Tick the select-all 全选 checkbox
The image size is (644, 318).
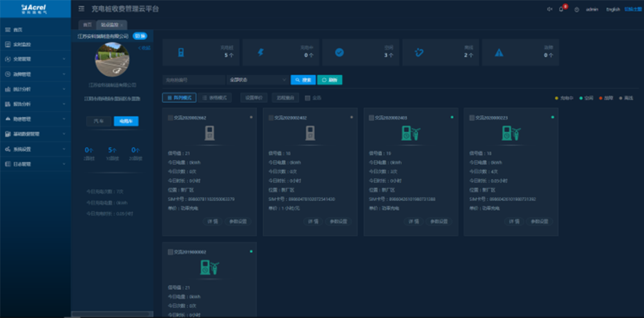point(308,98)
